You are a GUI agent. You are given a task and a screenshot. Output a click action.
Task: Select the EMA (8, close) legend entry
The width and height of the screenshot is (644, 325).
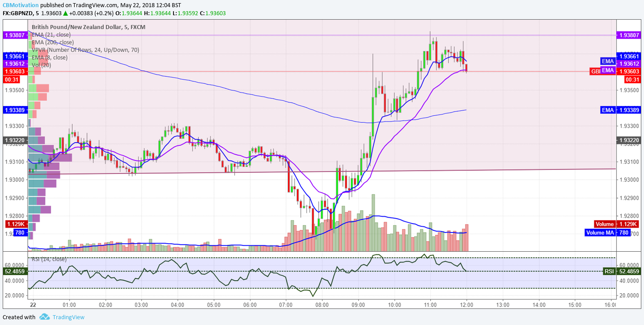click(50, 57)
